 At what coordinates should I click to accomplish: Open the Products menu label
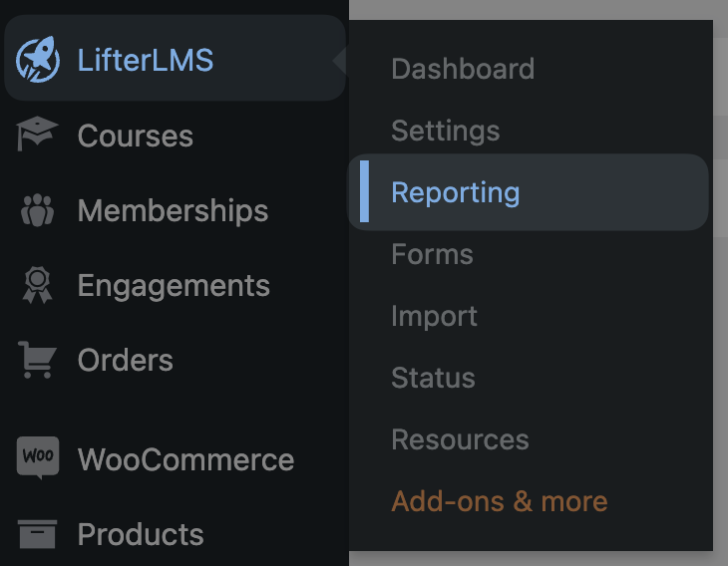[x=141, y=534]
